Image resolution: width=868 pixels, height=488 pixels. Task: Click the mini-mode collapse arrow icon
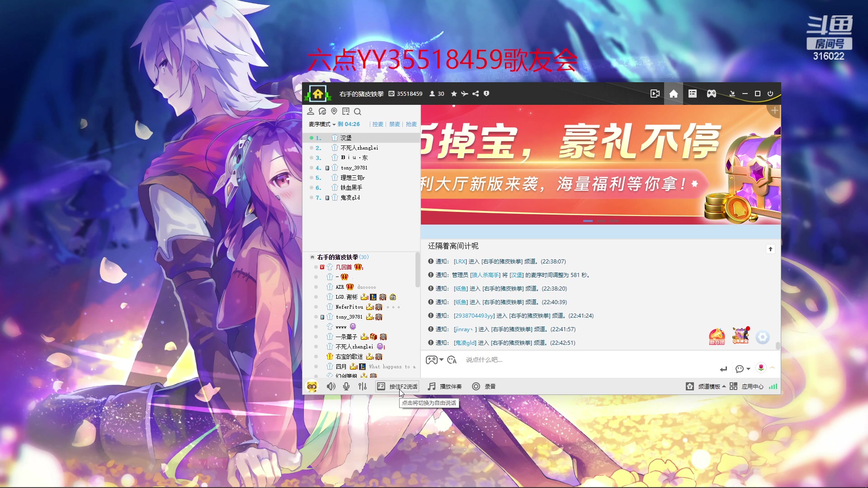732,94
